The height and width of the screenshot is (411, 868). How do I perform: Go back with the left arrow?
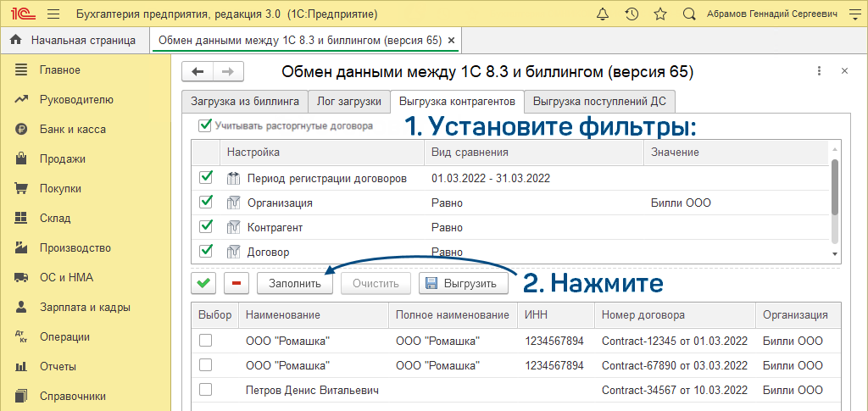click(198, 71)
